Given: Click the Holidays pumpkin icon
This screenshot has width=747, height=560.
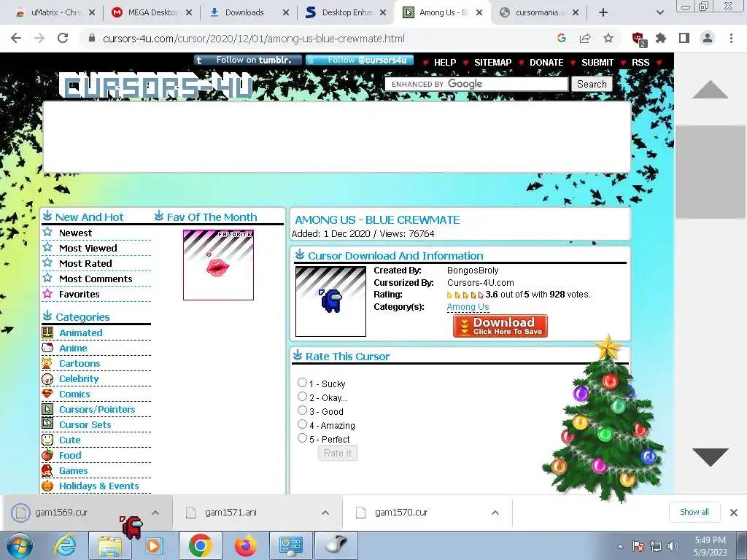Looking at the screenshot, I should click(x=47, y=486).
